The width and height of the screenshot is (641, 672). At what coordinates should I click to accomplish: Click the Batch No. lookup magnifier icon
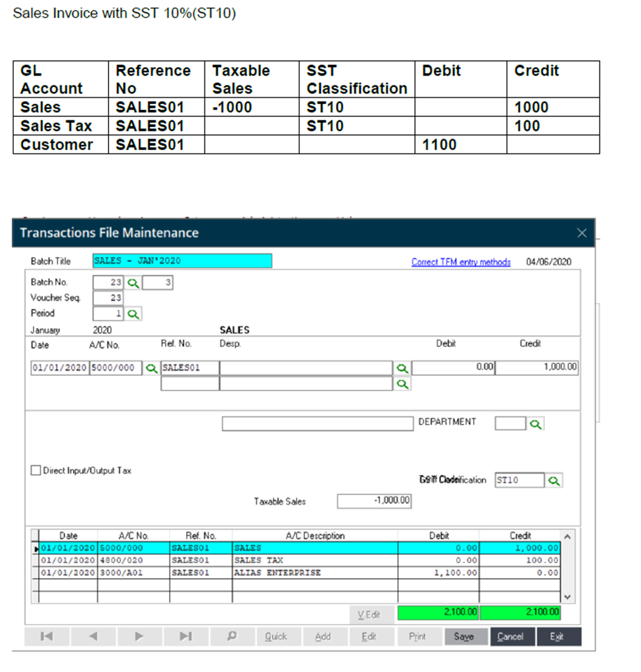click(x=133, y=283)
